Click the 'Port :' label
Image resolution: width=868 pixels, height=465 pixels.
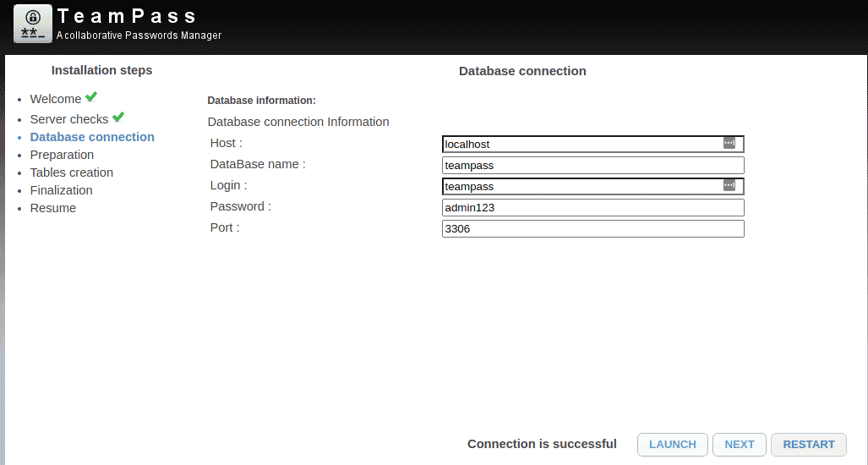(225, 227)
